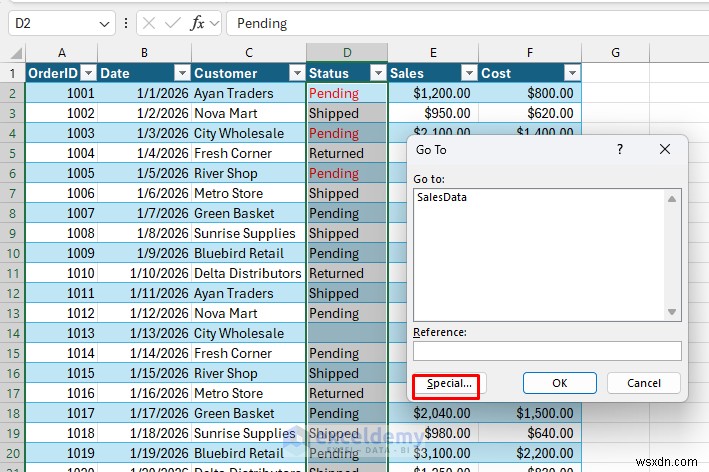Click the OrderID 1001 cell

[62, 93]
